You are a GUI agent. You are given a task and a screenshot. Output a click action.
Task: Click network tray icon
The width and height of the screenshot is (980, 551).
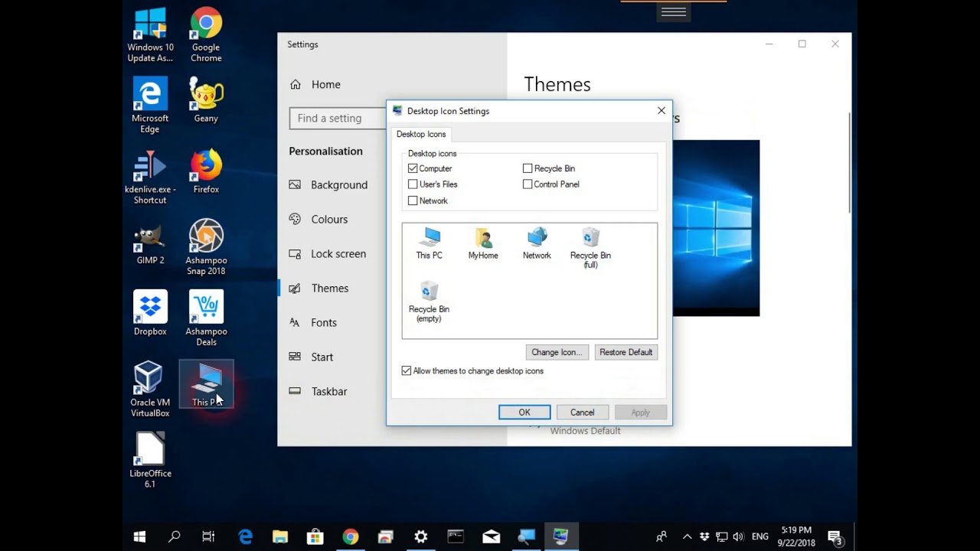coord(721,537)
